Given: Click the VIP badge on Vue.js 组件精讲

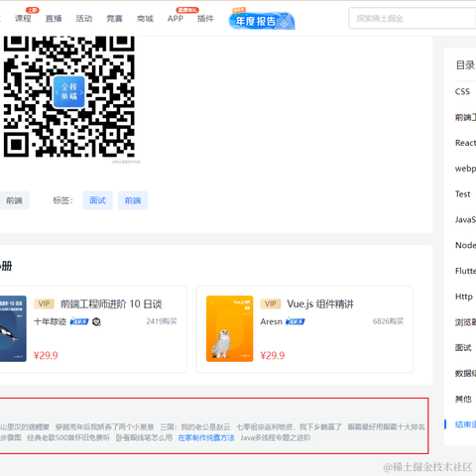Looking at the screenshot, I should [271, 303].
